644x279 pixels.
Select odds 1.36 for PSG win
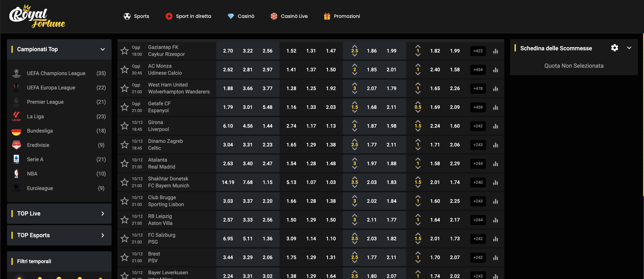click(x=267, y=239)
